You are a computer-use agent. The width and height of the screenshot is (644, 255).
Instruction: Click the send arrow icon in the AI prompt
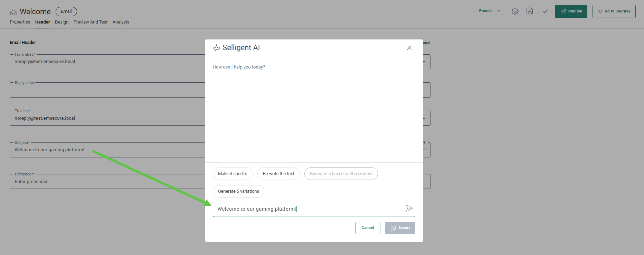(409, 208)
